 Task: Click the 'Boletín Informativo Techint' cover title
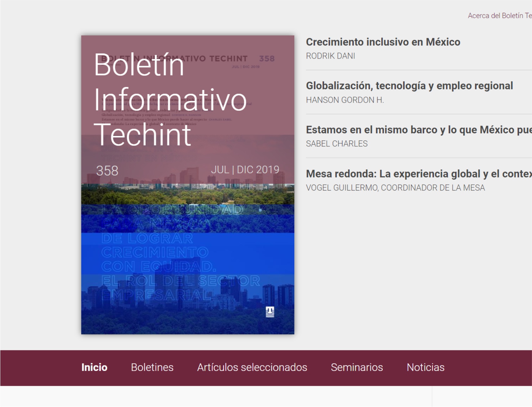click(x=170, y=99)
